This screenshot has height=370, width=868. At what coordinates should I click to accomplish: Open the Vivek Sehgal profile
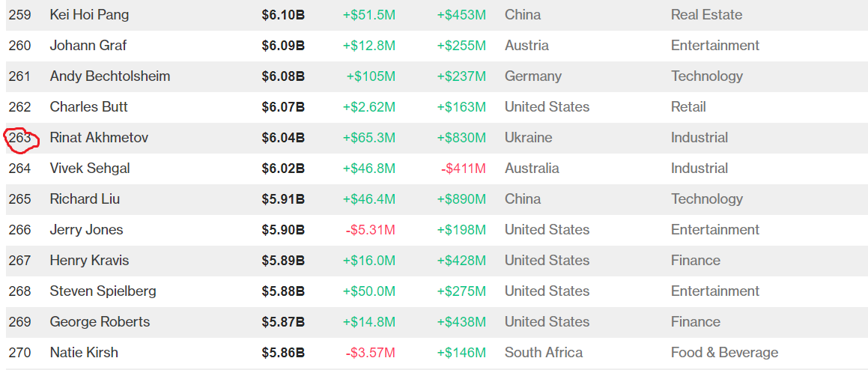point(90,169)
